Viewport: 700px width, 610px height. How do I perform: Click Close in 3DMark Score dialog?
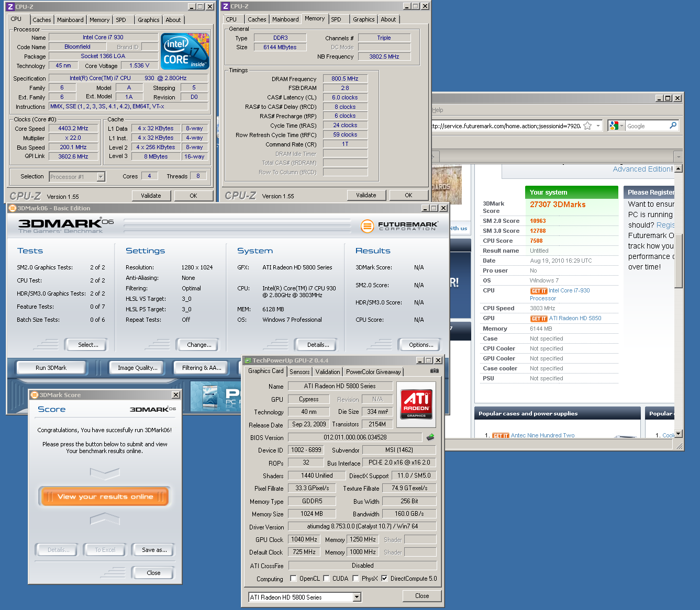[153, 573]
